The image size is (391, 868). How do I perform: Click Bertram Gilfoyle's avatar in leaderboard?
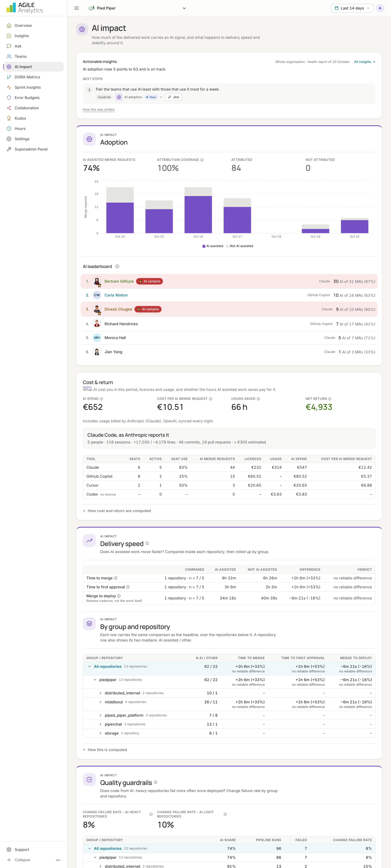coord(97,281)
